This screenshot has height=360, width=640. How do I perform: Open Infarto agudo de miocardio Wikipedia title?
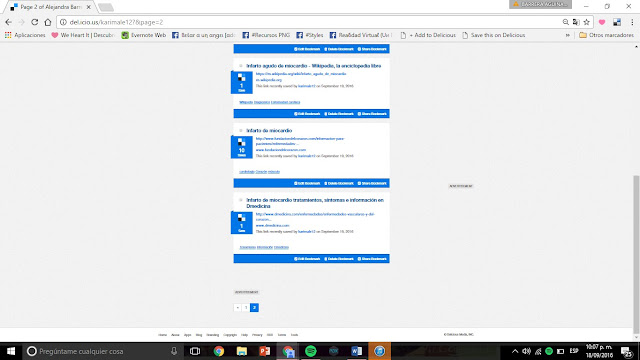click(x=313, y=66)
